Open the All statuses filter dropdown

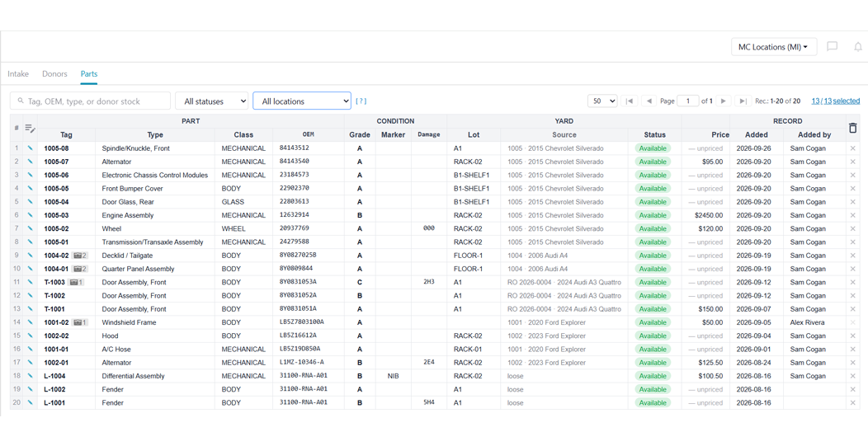click(x=212, y=101)
